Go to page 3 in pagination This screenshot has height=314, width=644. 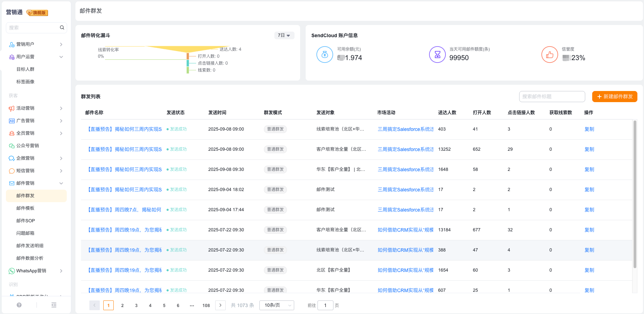(x=136, y=305)
